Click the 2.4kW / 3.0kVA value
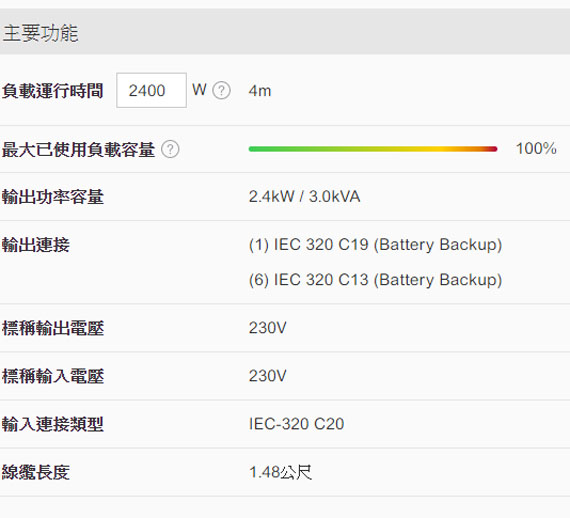This screenshot has height=518, width=570. (x=305, y=197)
